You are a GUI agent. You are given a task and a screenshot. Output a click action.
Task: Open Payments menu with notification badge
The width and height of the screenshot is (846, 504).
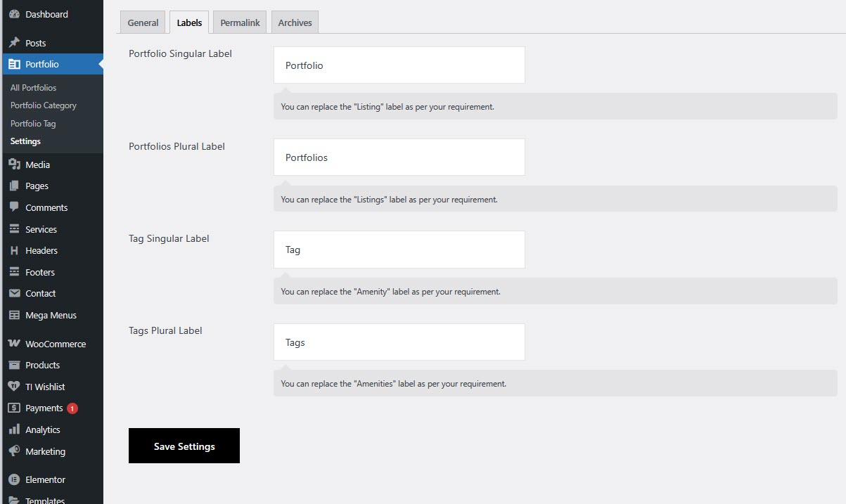coord(44,408)
